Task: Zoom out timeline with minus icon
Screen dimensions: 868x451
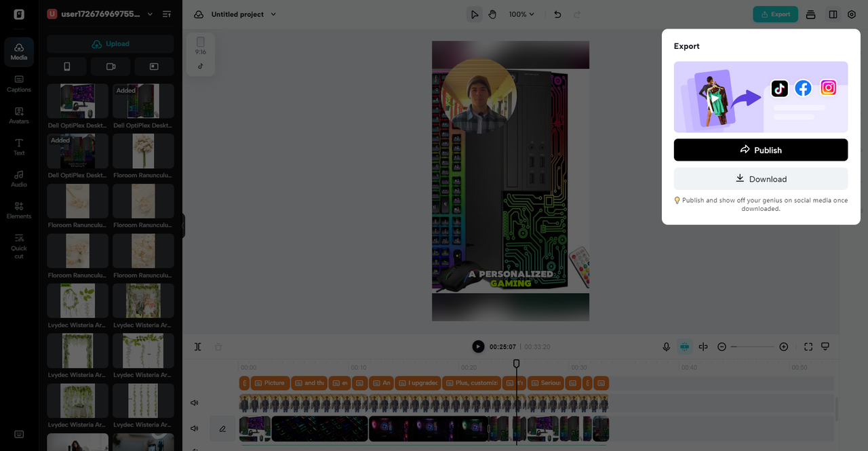Action: [722, 347]
